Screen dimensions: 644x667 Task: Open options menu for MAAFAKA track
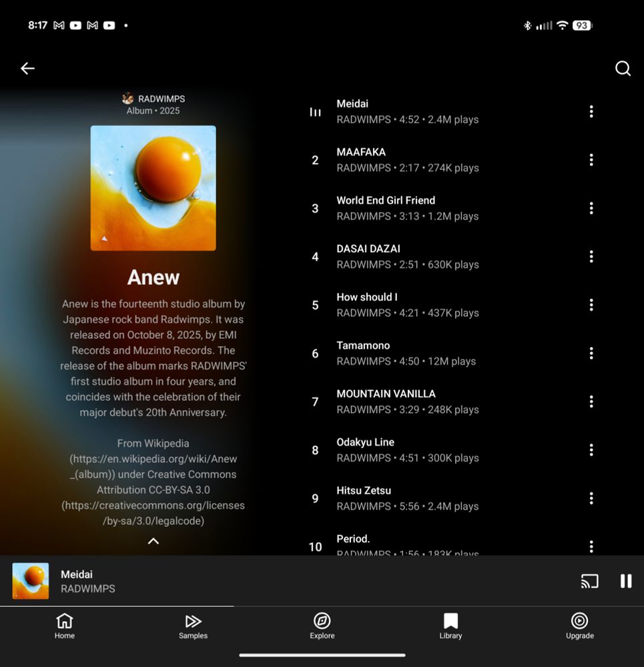[x=591, y=160]
